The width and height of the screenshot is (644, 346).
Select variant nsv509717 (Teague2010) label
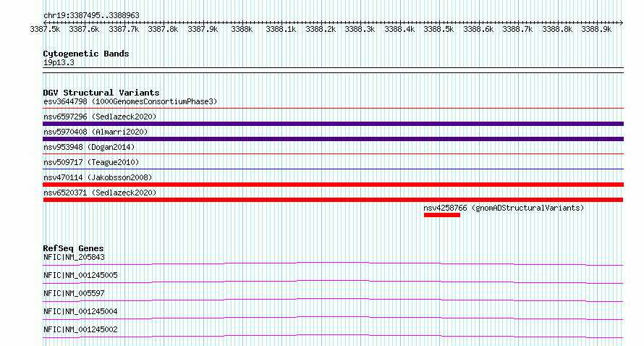point(91,162)
